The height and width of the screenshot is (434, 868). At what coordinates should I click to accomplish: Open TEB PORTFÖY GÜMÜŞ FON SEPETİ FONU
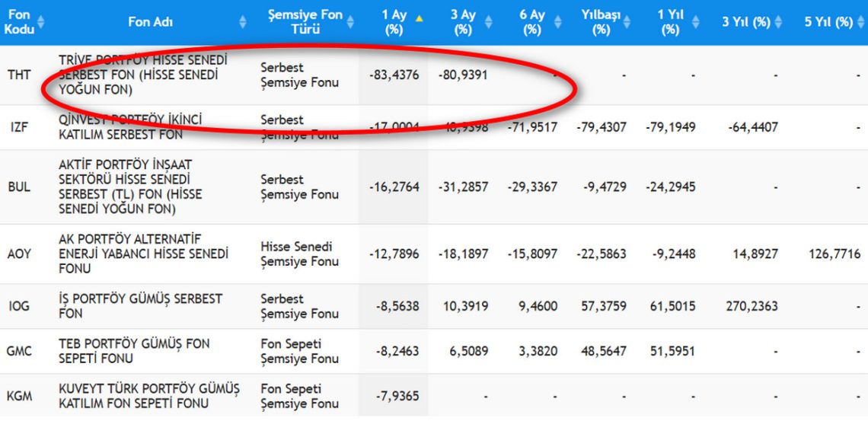point(134,351)
